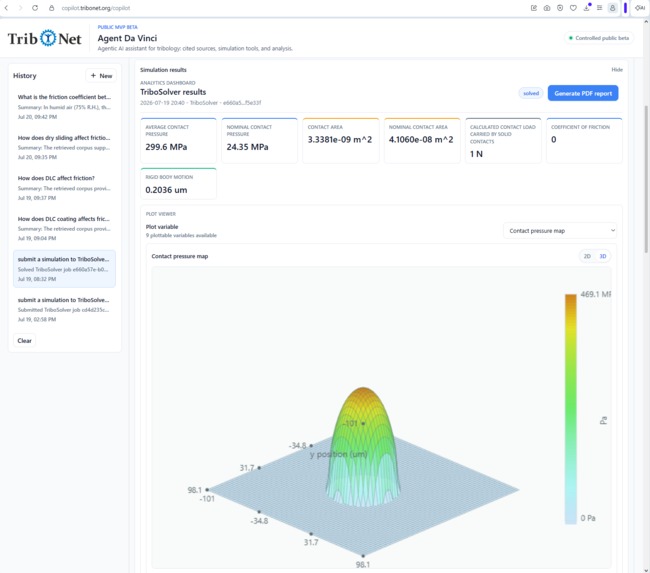Click the '9 plottable variables available' text
The height and width of the screenshot is (573, 650).
(181, 236)
